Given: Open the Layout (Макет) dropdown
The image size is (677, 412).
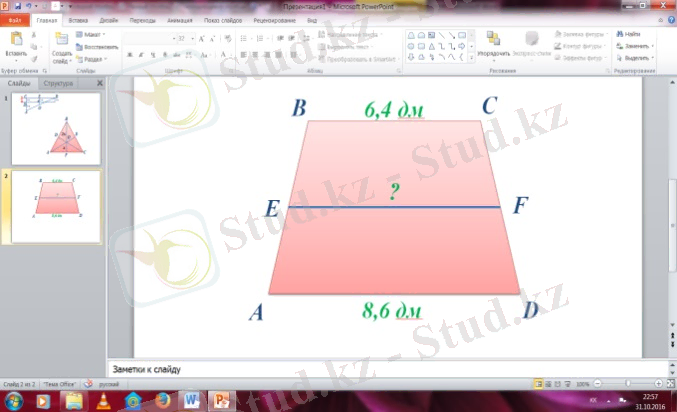Looking at the screenshot, I should pos(91,34).
